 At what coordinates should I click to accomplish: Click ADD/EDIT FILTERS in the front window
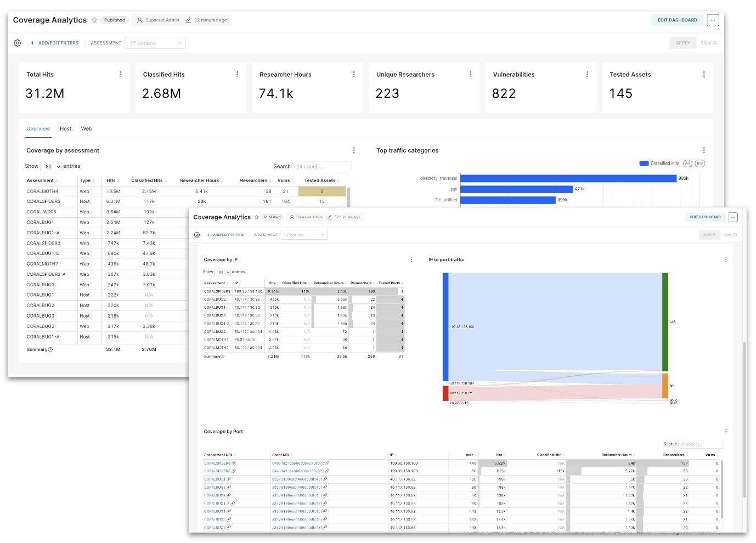225,235
